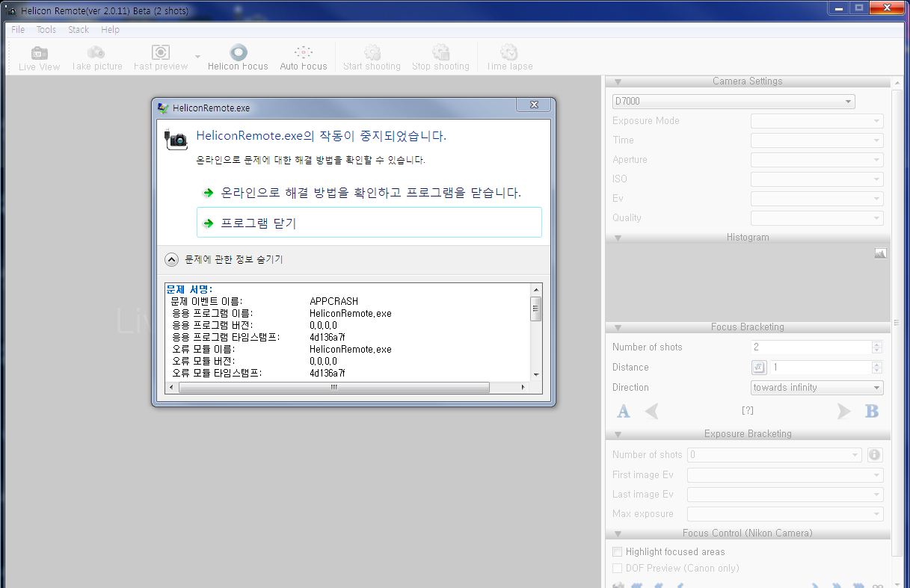Screen dimensions: 910x588
Task: Click the histogram mode icon
Action: (880, 253)
